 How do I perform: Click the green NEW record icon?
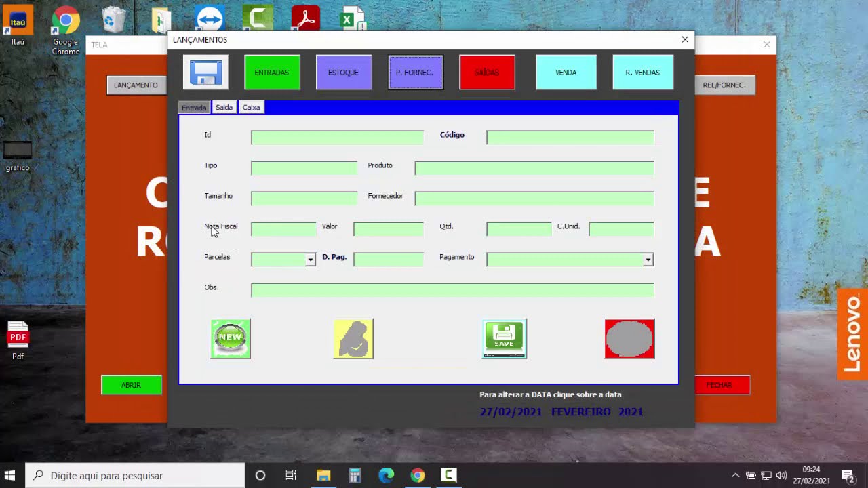(x=231, y=339)
